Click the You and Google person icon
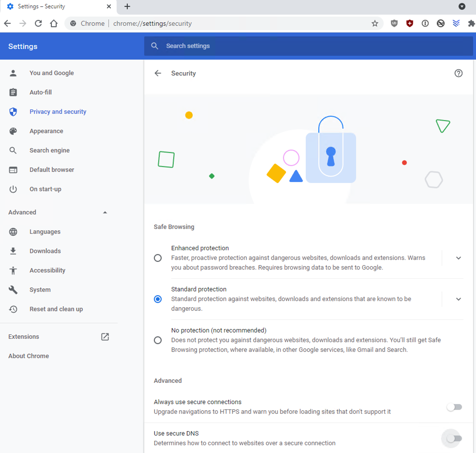 pos(13,73)
